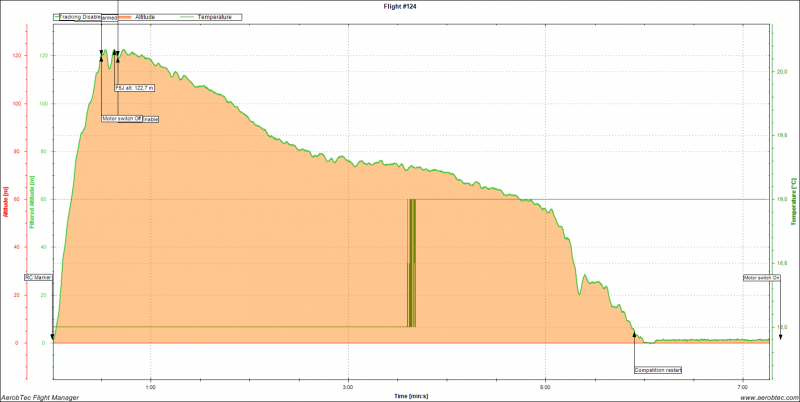Click arrow marker below RC Marker label
The width and height of the screenshot is (800, 402).
point(52,338)
